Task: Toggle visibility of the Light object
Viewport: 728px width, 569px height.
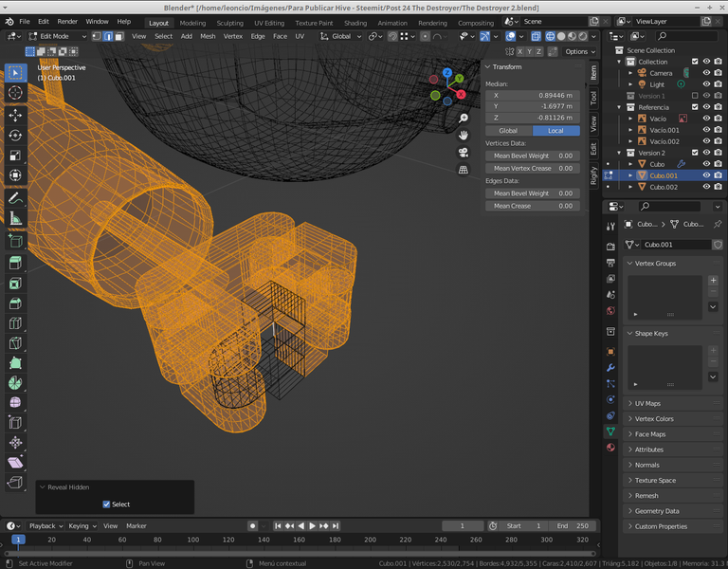Action: pos(706,84)
